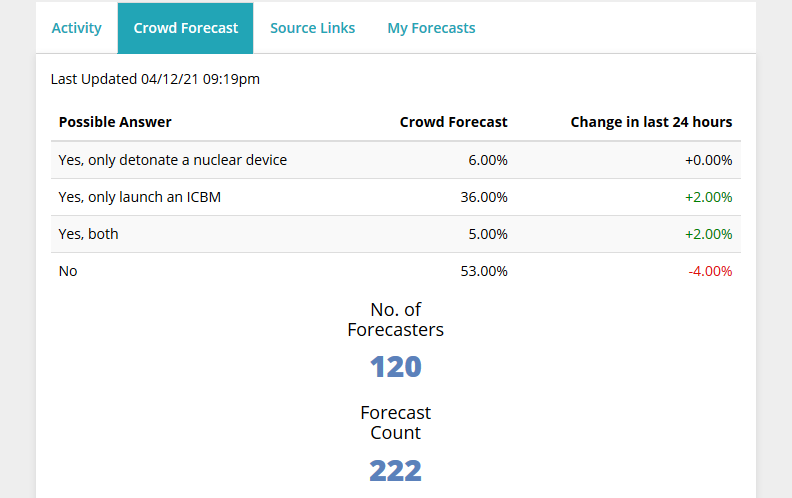Click the 'No' answer row label
Screen dimensions: 792x498
pyautogui.click(x=68, y=271)
